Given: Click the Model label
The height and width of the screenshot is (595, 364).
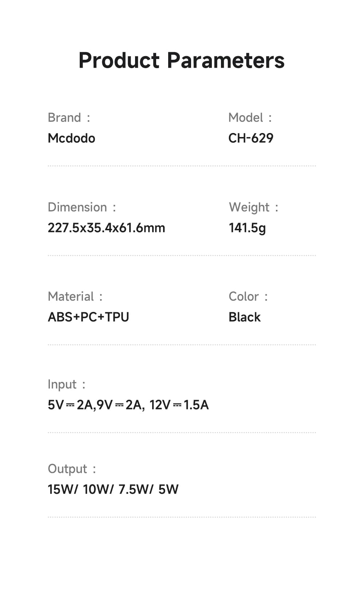Looking at the screenshot, I should (246, 118).
